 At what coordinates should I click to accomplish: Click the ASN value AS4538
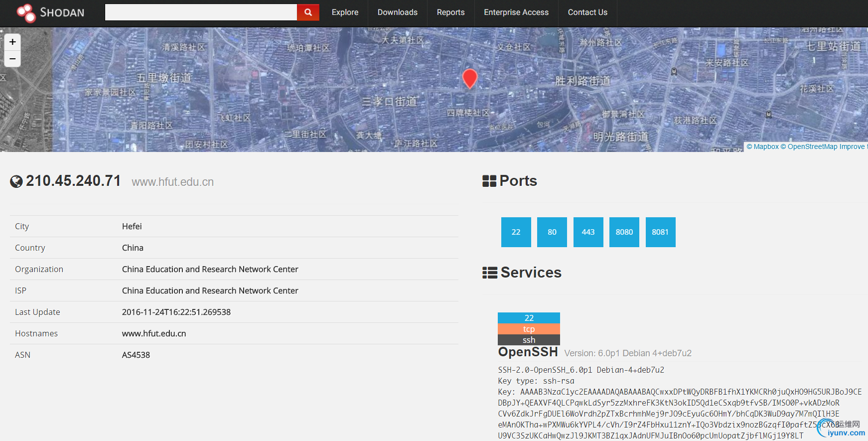(x=136, y=355)
